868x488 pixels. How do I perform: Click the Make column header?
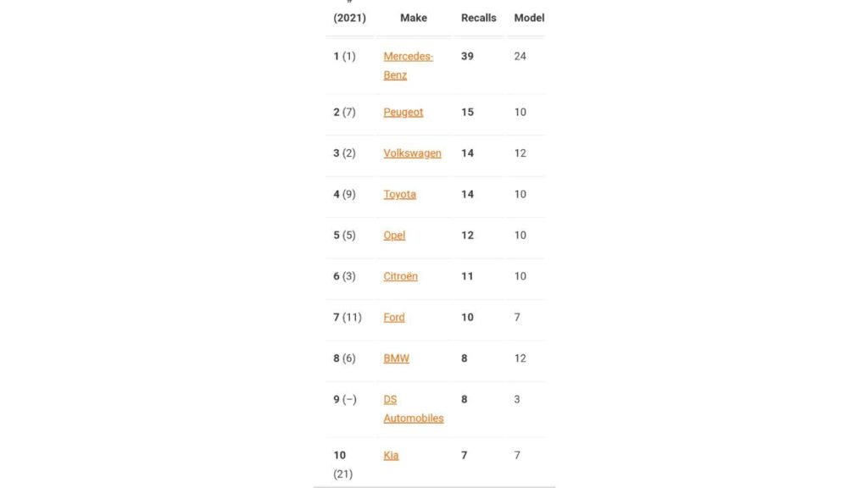coord(414,18)
